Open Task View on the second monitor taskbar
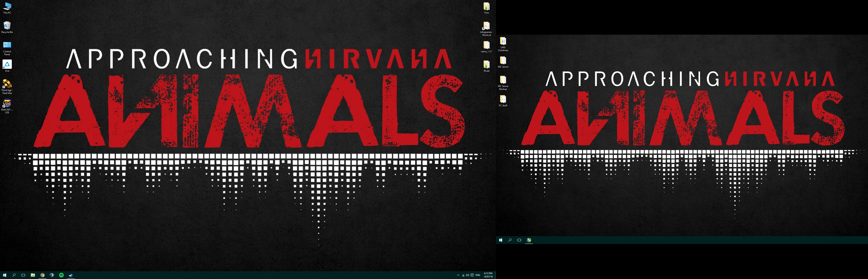Screen dimensions: 868x279 click(519, 240)
